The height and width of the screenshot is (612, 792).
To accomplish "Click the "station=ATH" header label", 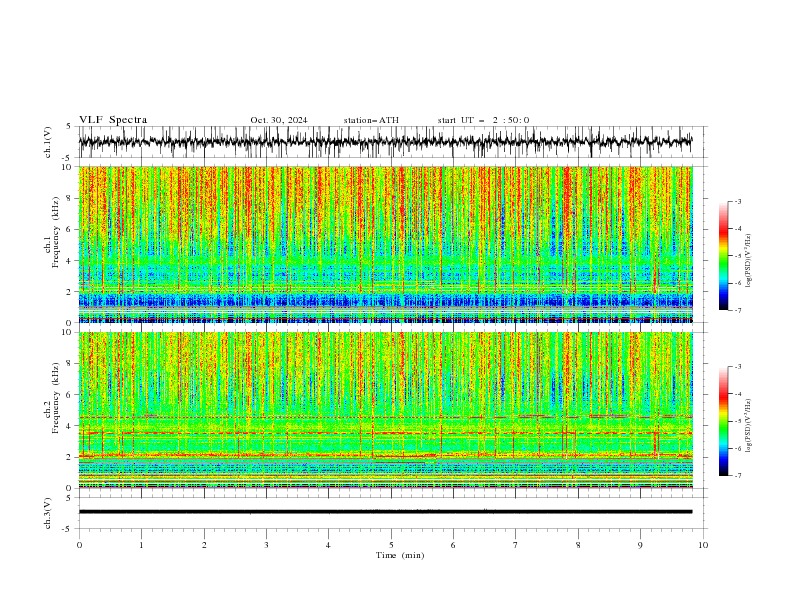I will pos(371,120).
